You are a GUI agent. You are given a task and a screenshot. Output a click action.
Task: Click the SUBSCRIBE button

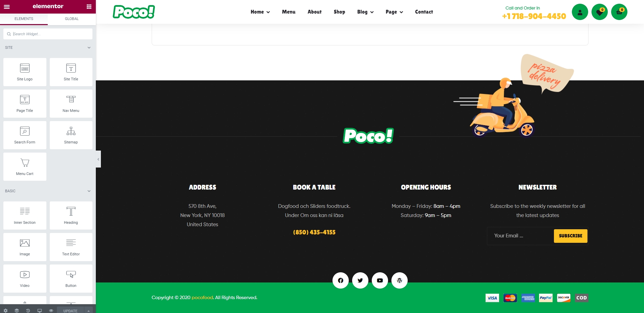571,236
